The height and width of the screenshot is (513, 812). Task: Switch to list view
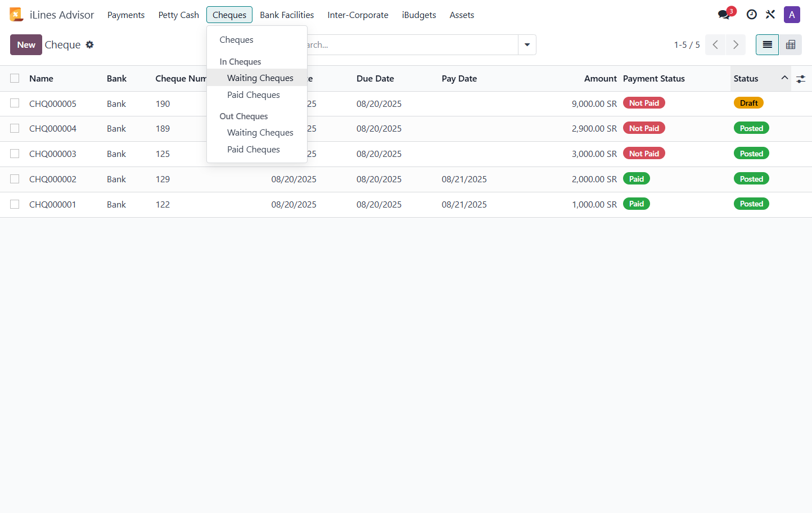tap(767, 45)
